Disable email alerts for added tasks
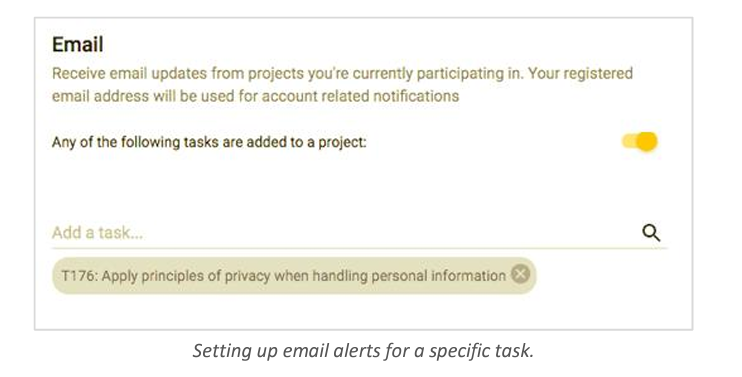 [x=640, y=141]
